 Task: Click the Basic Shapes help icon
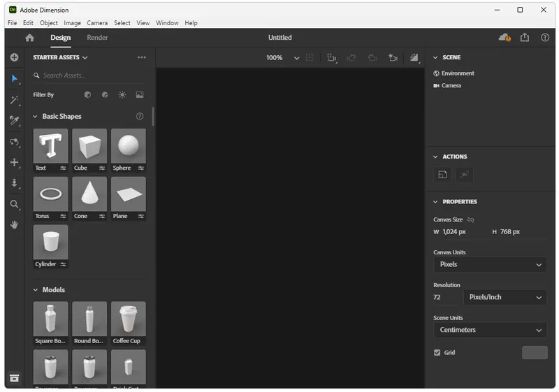point(140,116)
